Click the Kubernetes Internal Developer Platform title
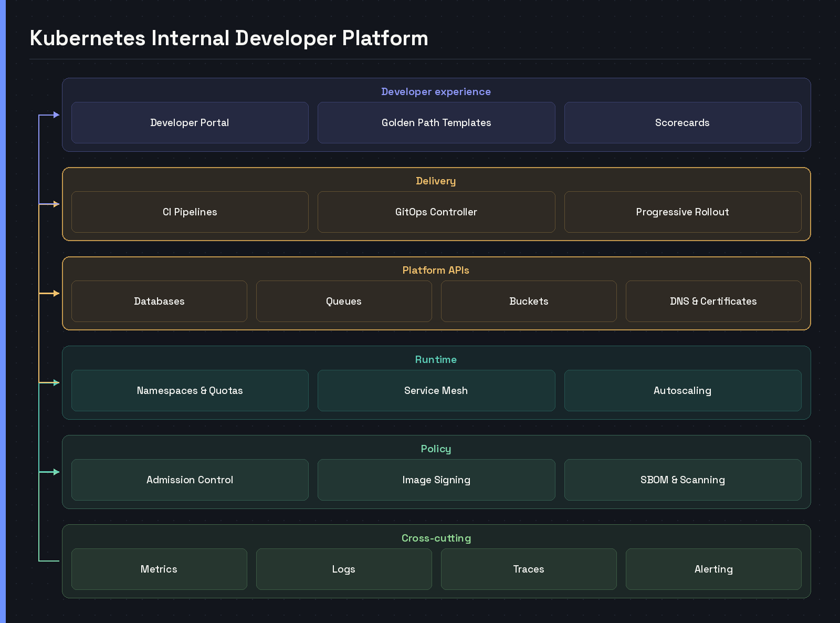Screen dimensions: 840x623 (x=229, y=38)
